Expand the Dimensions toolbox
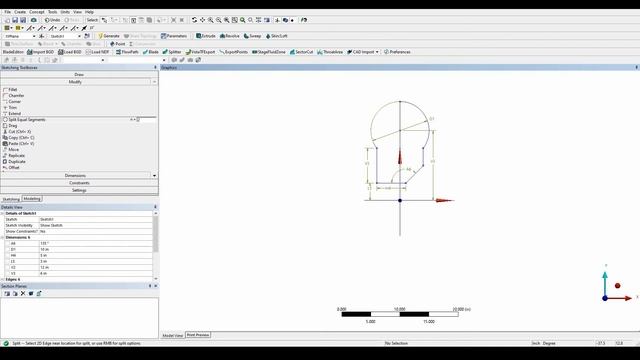 pyautogui.click(x=76, y=176)
